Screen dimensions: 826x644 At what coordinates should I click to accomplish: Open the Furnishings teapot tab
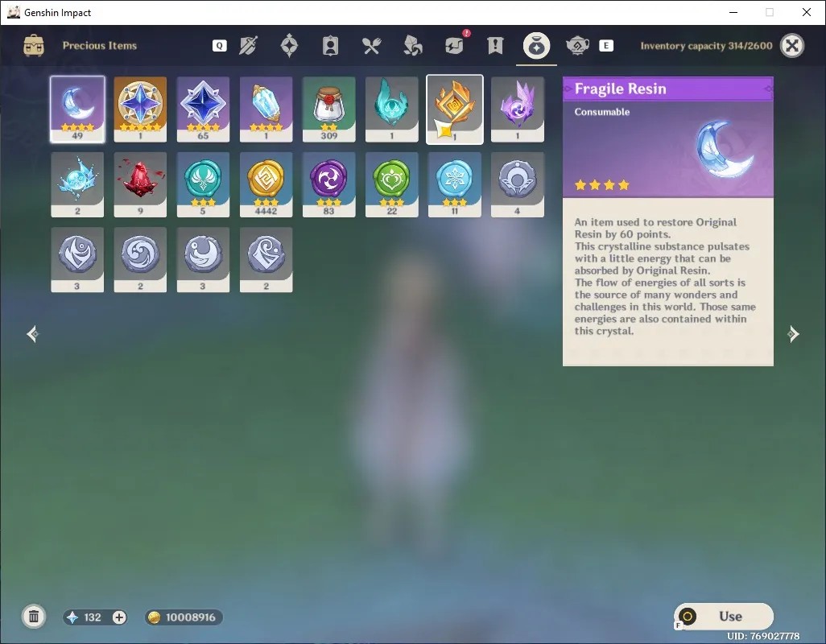(x=577, y=46)
